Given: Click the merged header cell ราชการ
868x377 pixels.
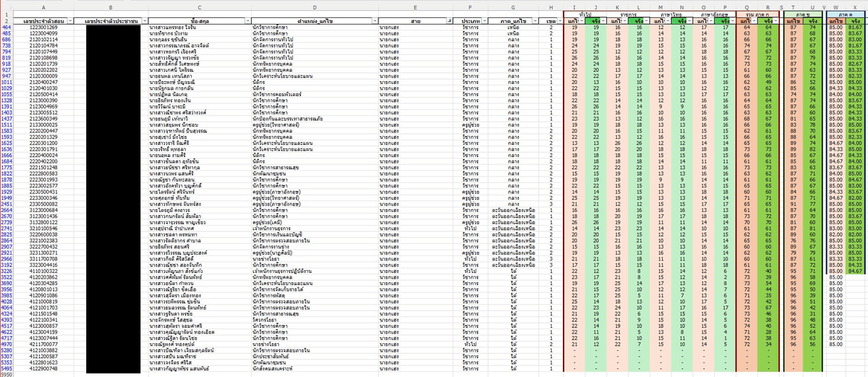Looking at the screenshot, I should (629, 14).
